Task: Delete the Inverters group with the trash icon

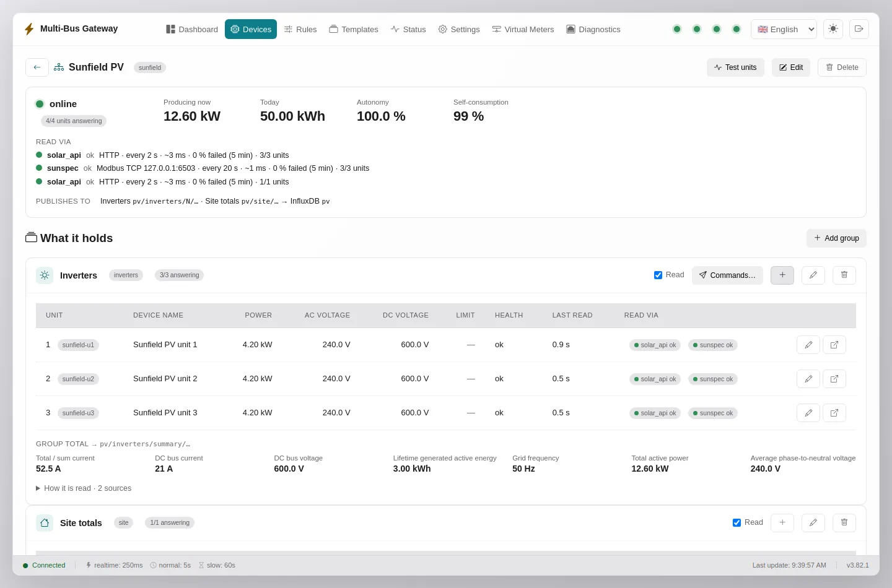Action: pyautogui.click(x=844, y=275)
